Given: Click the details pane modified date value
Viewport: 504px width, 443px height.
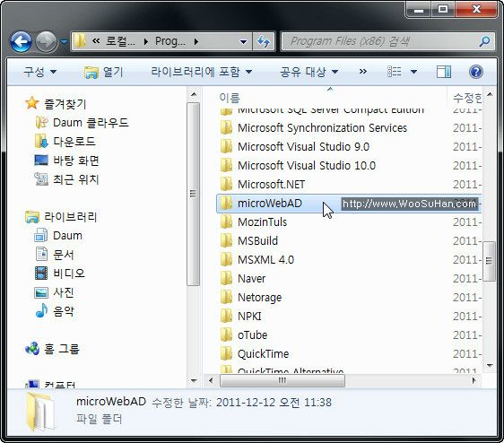Looking at the screenshot, I should click(x=274, y=402).
